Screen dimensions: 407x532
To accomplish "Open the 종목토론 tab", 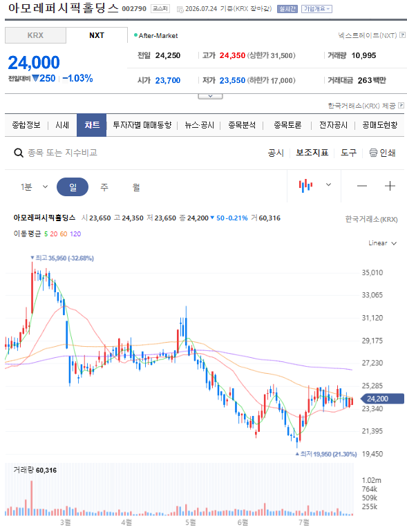I will tap(288, 125).
